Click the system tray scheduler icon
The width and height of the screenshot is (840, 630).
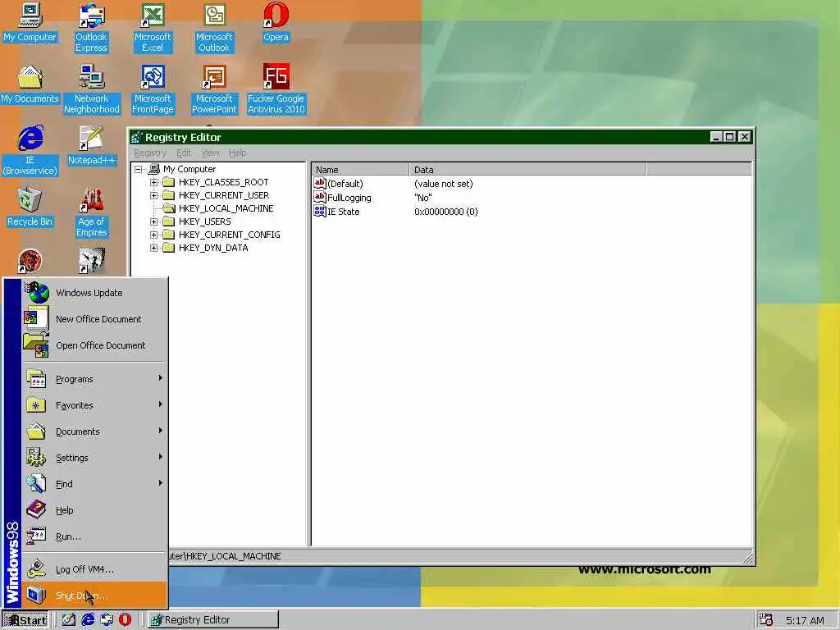[x=766, y=620]
